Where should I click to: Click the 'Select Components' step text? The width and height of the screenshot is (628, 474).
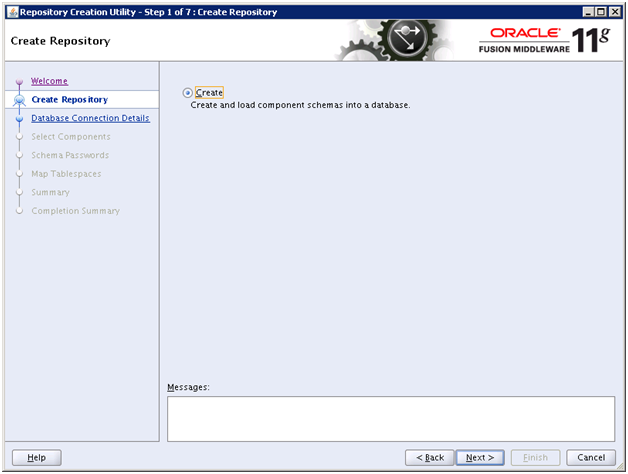point(71,137)
